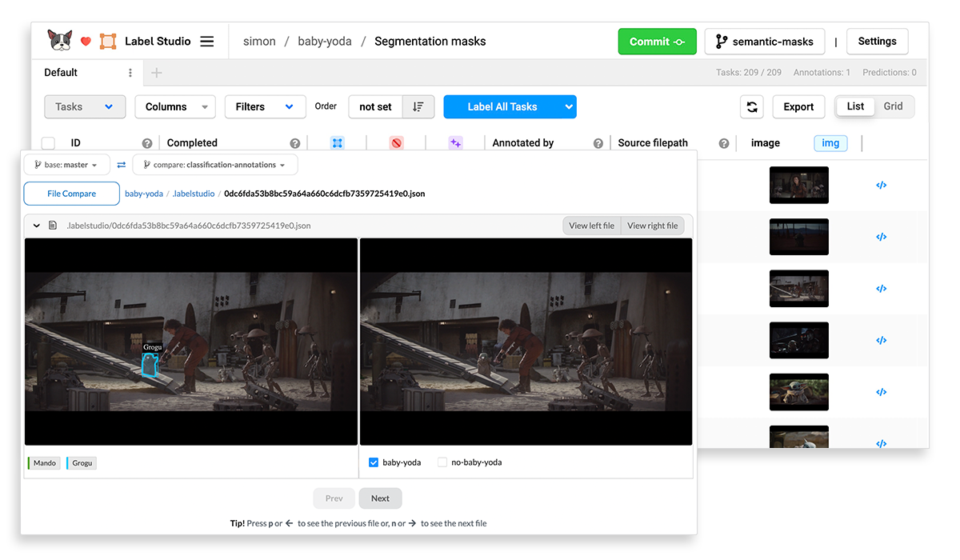Check the no-baby-yoda checkbox

tap(442, 462)
